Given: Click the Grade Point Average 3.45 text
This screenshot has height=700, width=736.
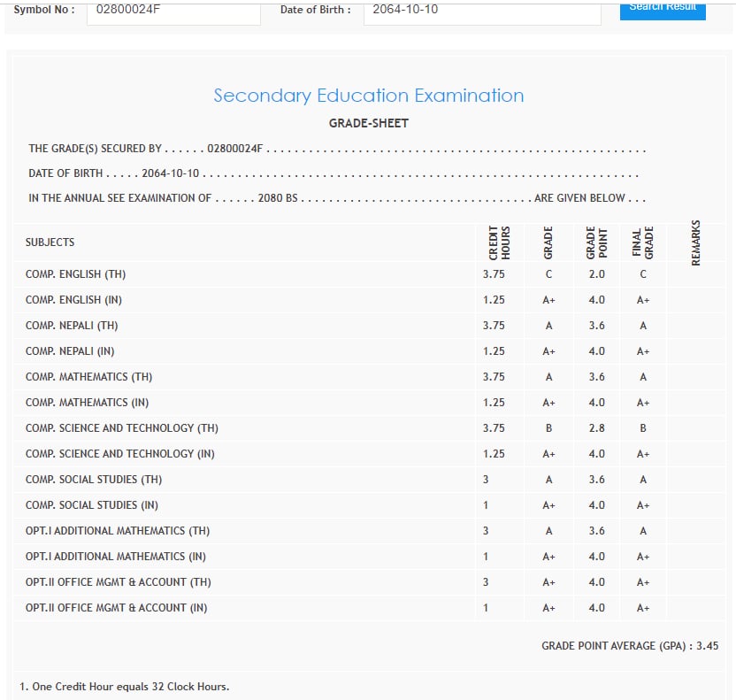Looking at the screenshot, I should 629,646.
